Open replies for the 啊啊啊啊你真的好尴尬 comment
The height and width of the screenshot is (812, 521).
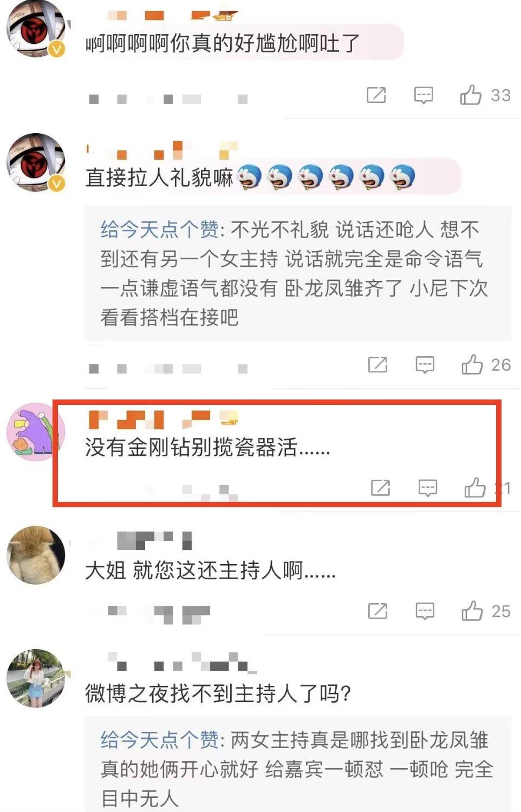[423, 95]
